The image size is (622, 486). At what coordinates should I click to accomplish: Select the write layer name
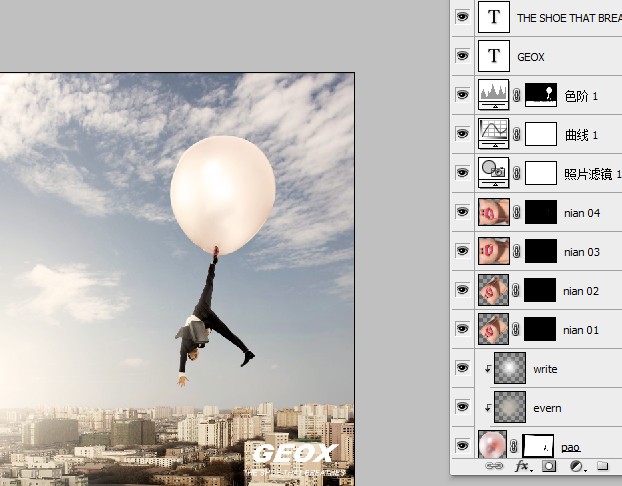click(x=545, y=369)
